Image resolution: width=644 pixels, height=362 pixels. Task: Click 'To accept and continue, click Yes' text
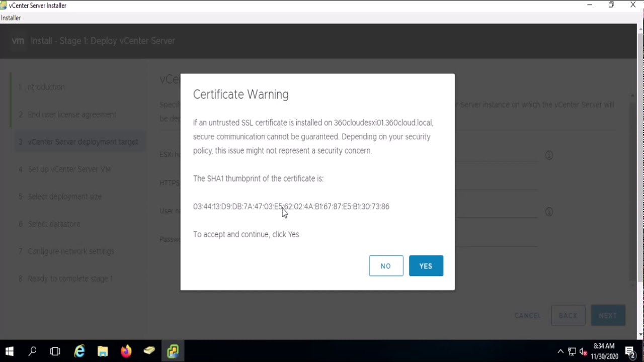coord(246,234)
